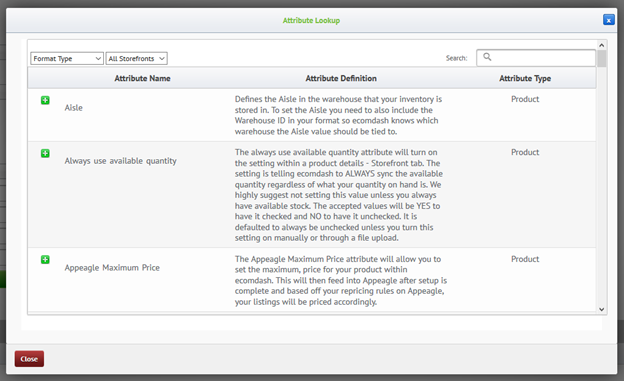
Task: Focus the Search input field
Action: [x=536, y=58]
